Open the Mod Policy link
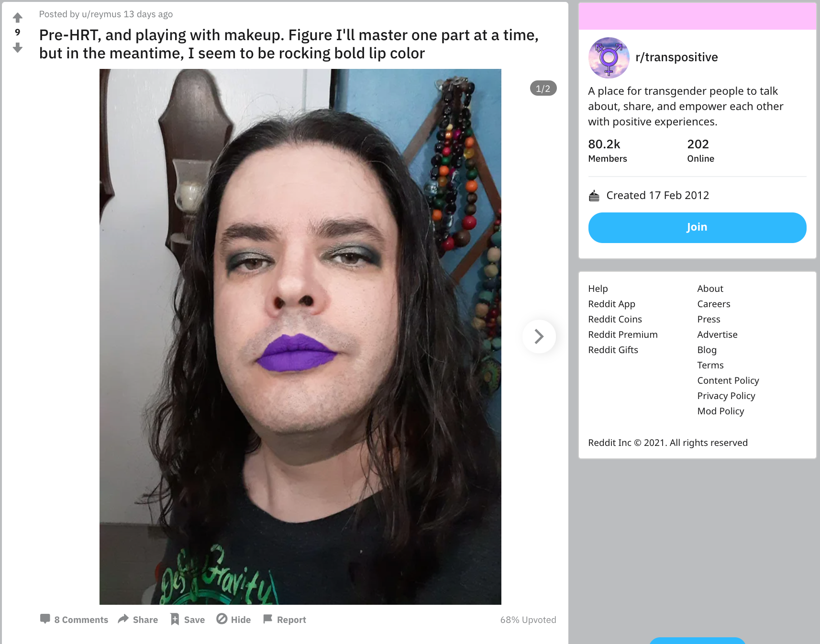This screenshot has width=820, height=644. click(721, 411)
